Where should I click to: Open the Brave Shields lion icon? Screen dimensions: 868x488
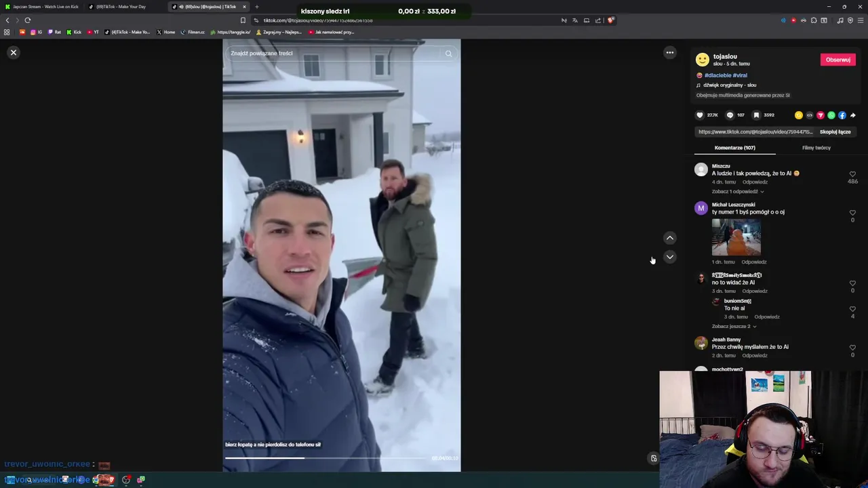[x=610, y=20]
